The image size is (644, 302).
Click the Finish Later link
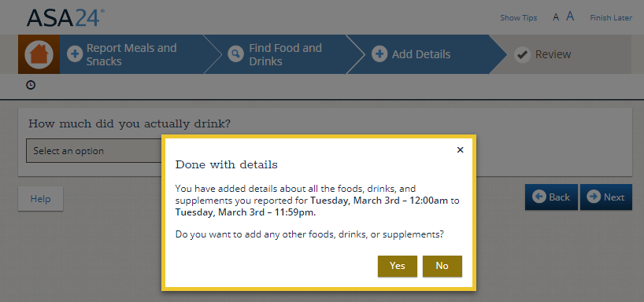click(x=611, y=17)
